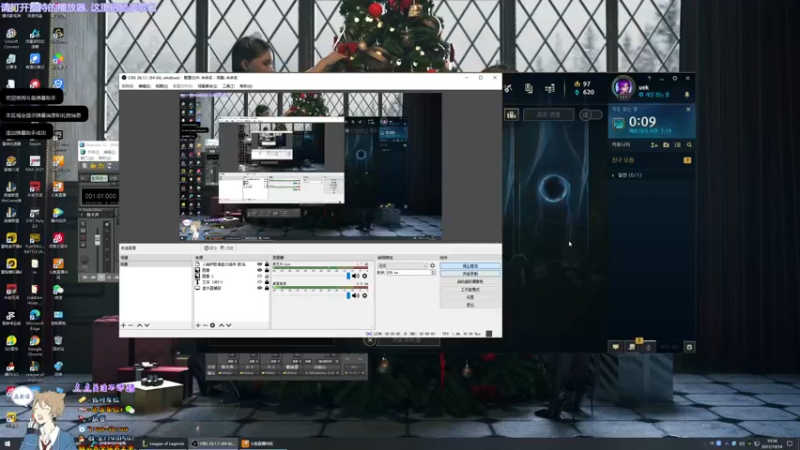Toggle lock on the 显示器捕获 source
This screenshot has width=800, height=450.
[267, 288]
